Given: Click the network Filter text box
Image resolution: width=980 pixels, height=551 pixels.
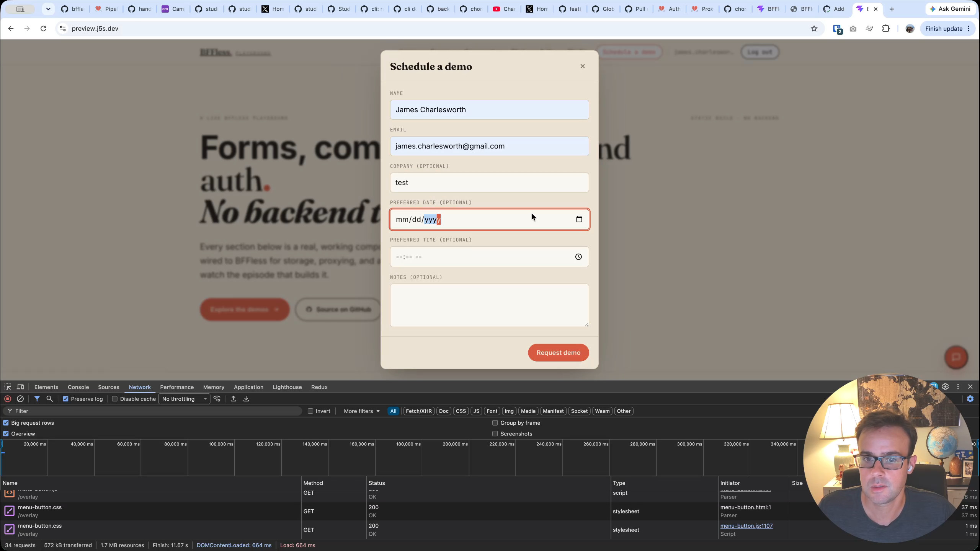Looking at the screenshot, I should coord(153,411).
